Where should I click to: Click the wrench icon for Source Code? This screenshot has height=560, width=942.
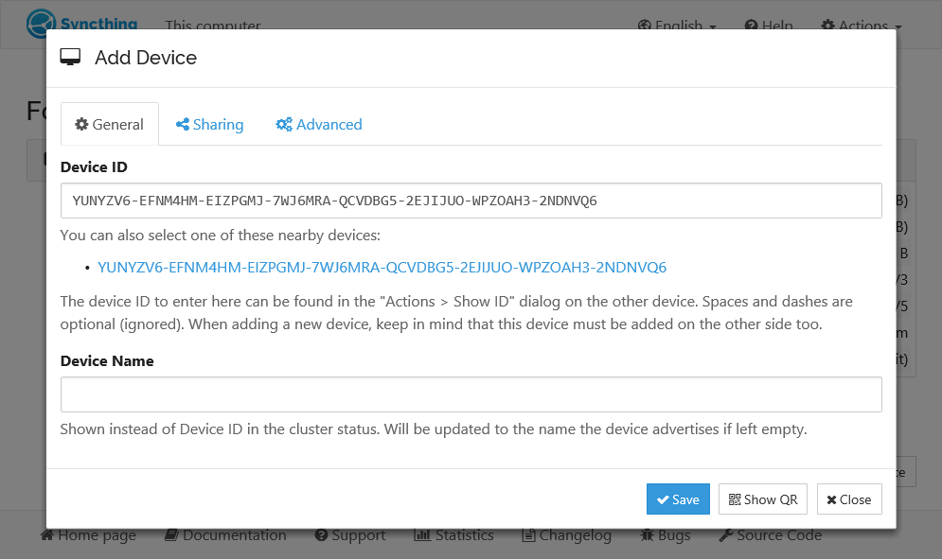725,535
